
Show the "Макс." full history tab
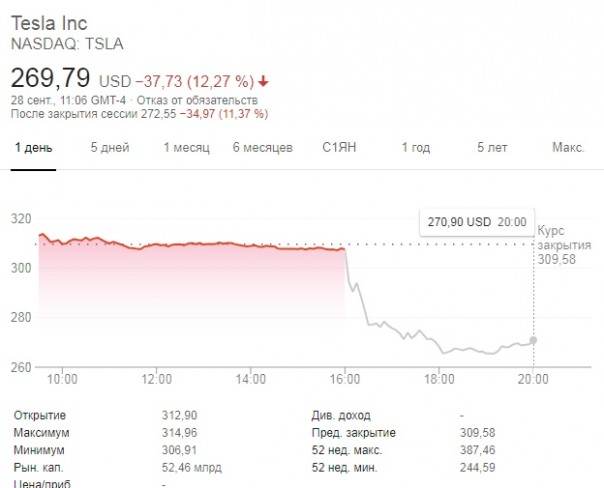(568, 148)
